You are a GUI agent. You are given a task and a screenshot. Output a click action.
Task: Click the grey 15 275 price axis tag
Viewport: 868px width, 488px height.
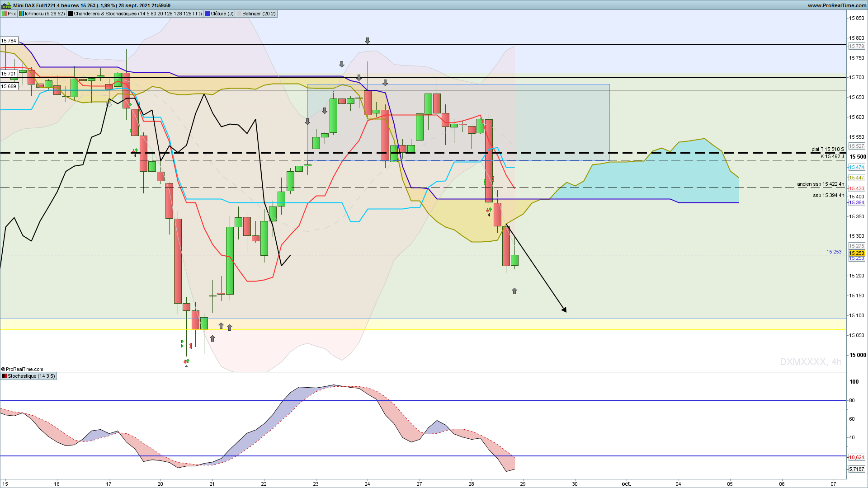tap(857, 246)
